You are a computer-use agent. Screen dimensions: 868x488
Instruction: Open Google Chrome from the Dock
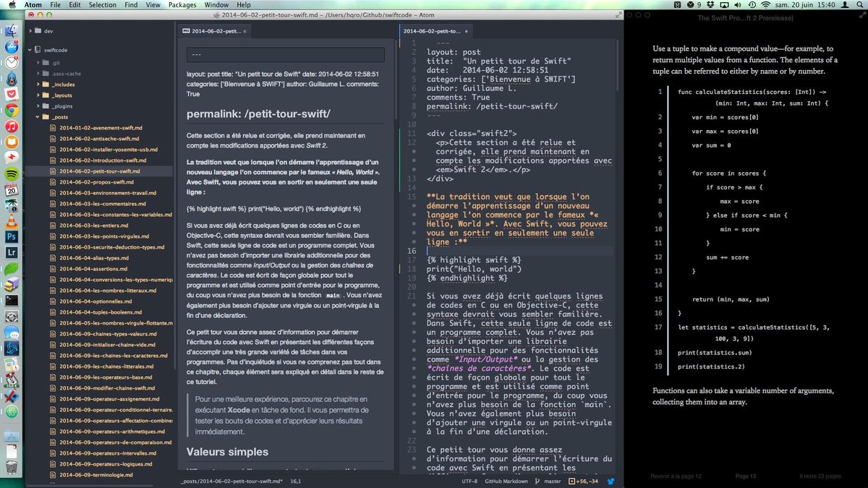click(12, 111)
